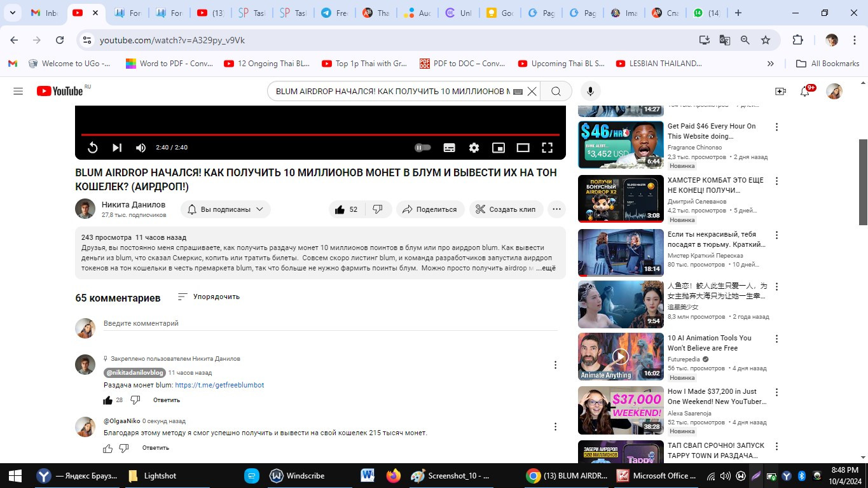Screen dimensions: 868x488
Task: Click the search magnifier button
Action: point(556,92)
